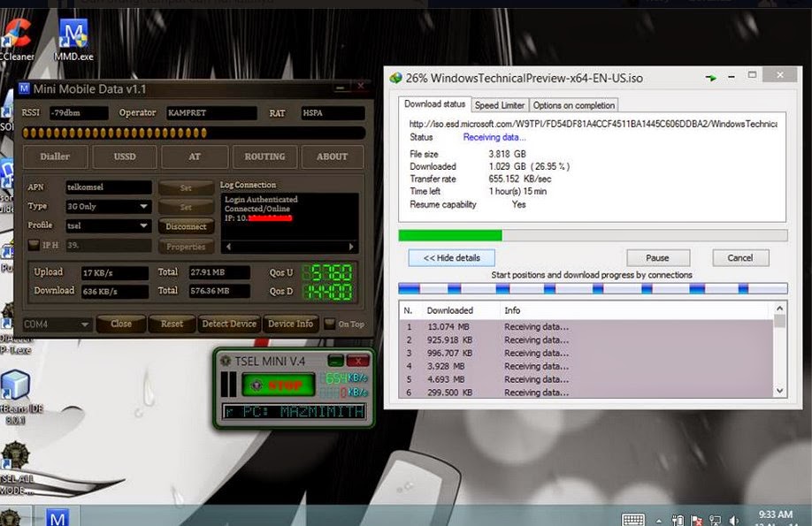Click the green arrow icon in download window title
812x526 pixels.
(711, 78)
